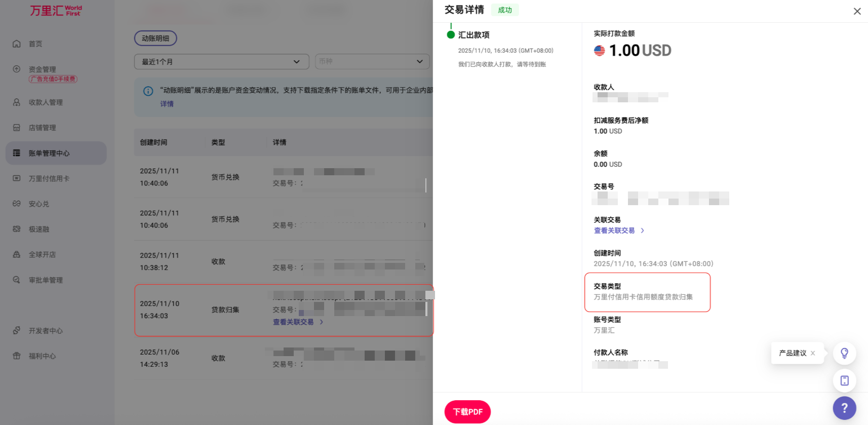Click the US flag icon next to 1.00 USD
The height and width of the screenshot is (425, 868).
coord(600,51)
